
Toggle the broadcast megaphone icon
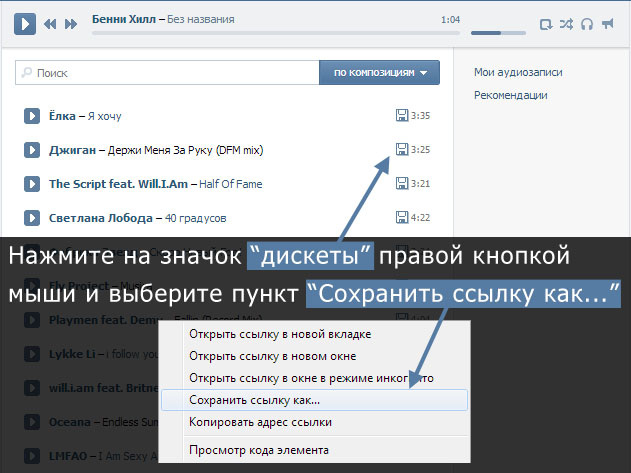coord(608,24)
